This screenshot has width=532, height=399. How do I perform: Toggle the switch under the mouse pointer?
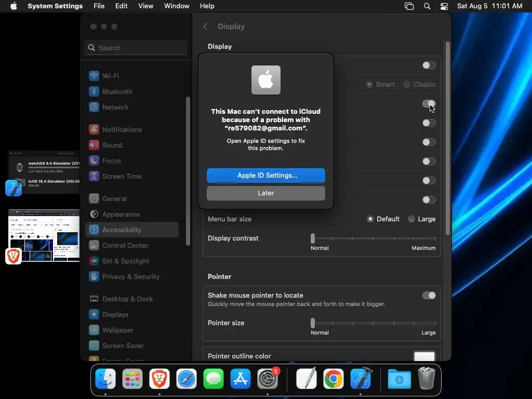[x=429, y=104]
